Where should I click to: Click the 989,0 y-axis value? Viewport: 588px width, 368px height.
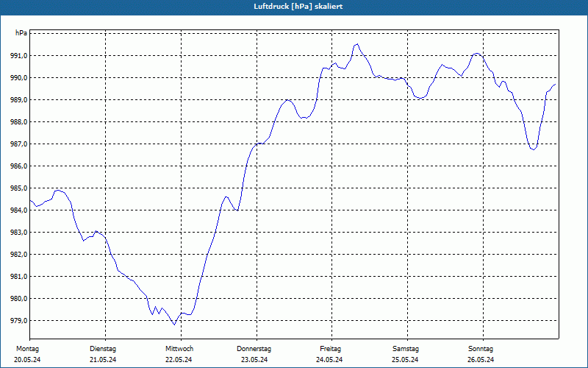pyautogui.click(x=18, y=100)
